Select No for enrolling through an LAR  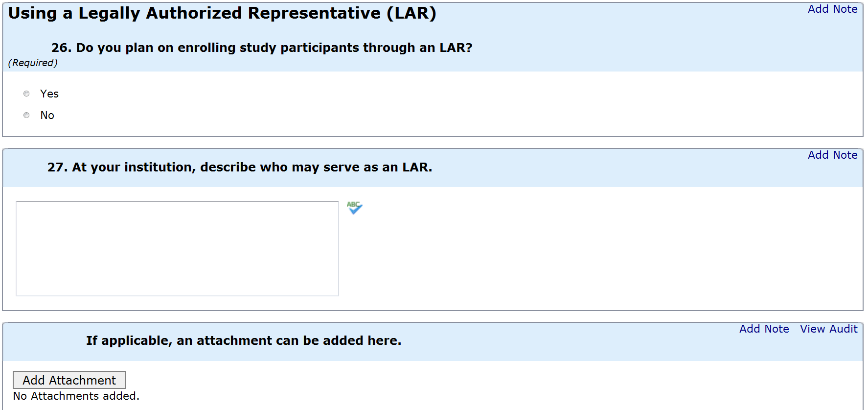click(x=26, y=115)
